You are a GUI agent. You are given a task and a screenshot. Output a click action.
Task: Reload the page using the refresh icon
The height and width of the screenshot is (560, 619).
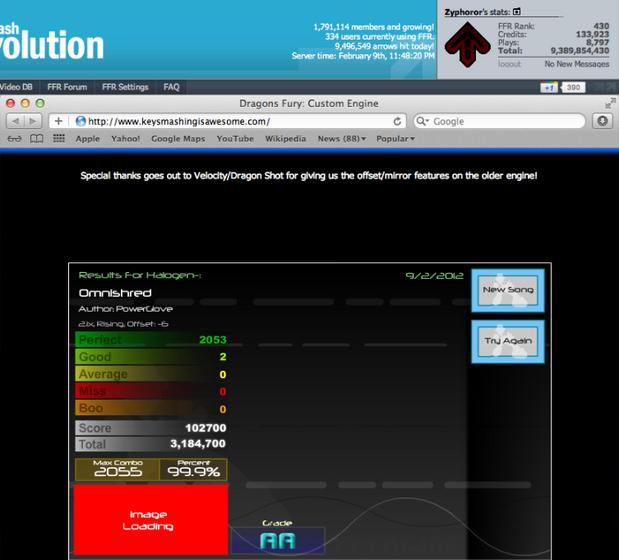pyautogui.click(x=397, y=121)
